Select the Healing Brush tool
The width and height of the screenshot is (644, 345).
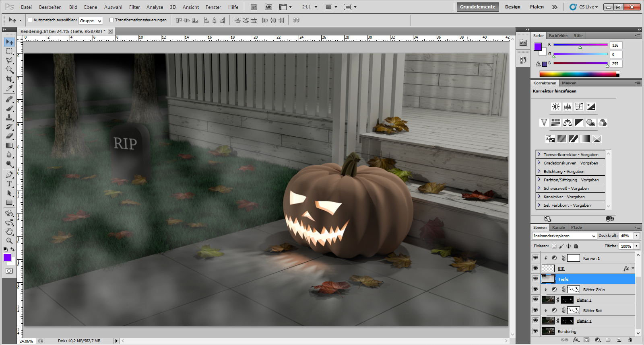[9, 99]
